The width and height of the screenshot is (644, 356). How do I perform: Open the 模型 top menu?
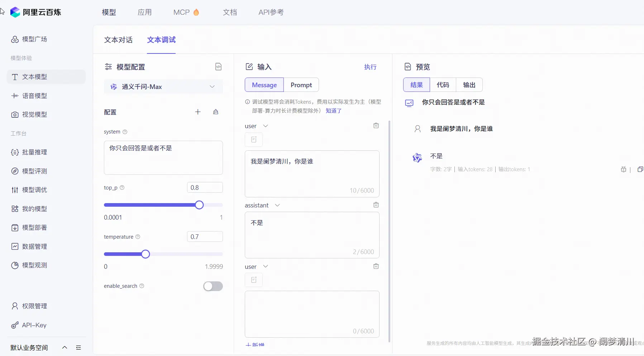109,12
